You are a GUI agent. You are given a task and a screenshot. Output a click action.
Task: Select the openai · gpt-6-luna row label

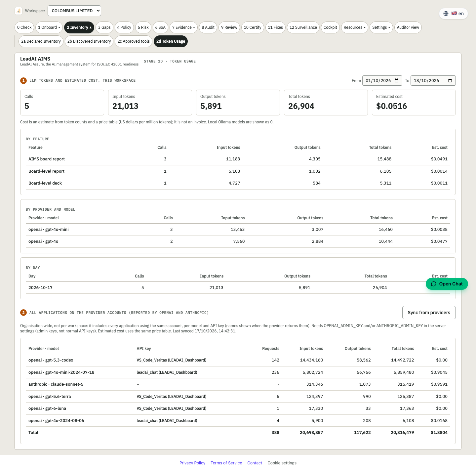(47, 408)
